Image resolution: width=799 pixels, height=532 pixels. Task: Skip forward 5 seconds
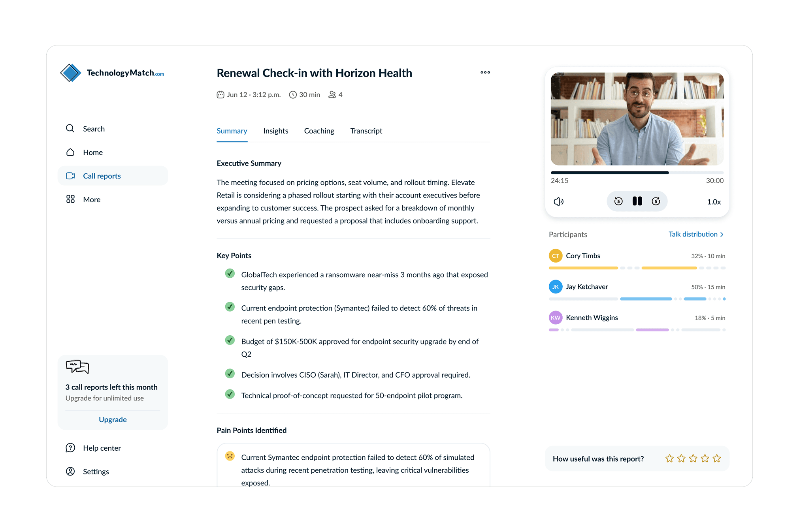point(656,201)
